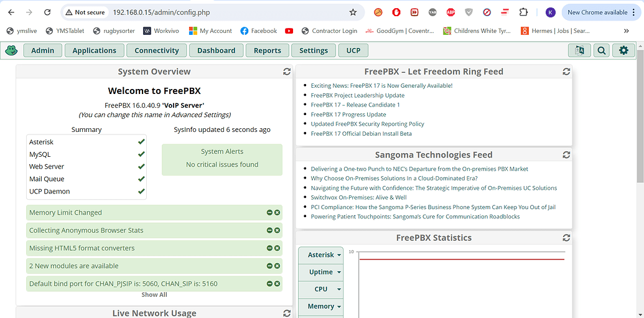Open the My Account bookmark

[210, 31]
